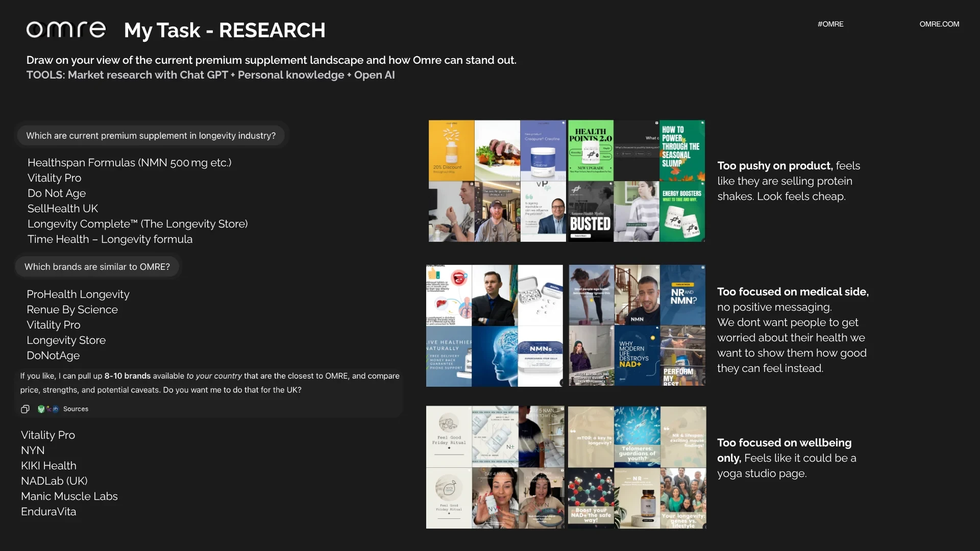This screenshot has width=980, height=551.
Task: Open the 'Why modern life destroys NAD+' thumbnail
Action: click(x=637, y=356)
